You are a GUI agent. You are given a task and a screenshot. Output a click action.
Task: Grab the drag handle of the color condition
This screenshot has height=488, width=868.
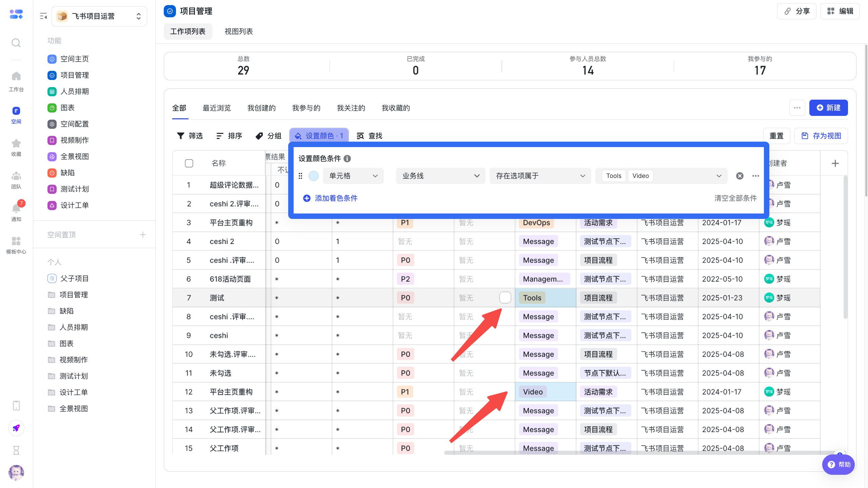tap(300, 176)
